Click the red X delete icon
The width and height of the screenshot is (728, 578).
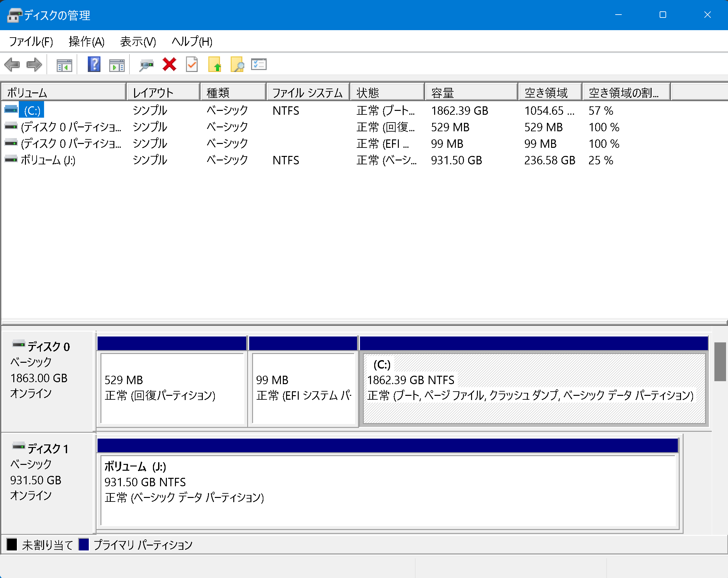[x=169, y=64]
